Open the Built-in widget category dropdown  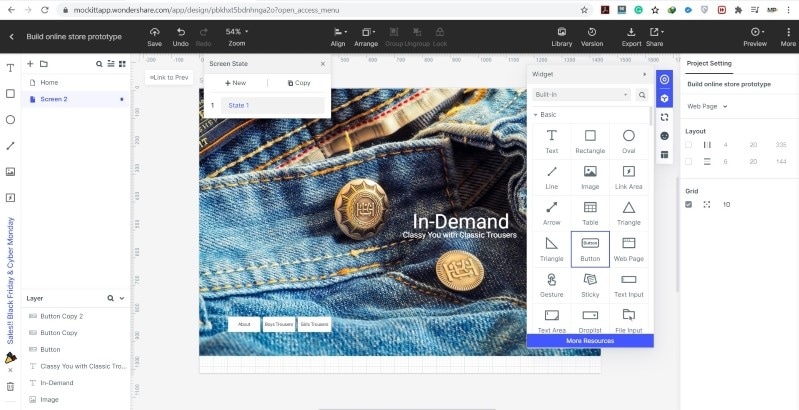pyautogui.click(x=581, y=95)
